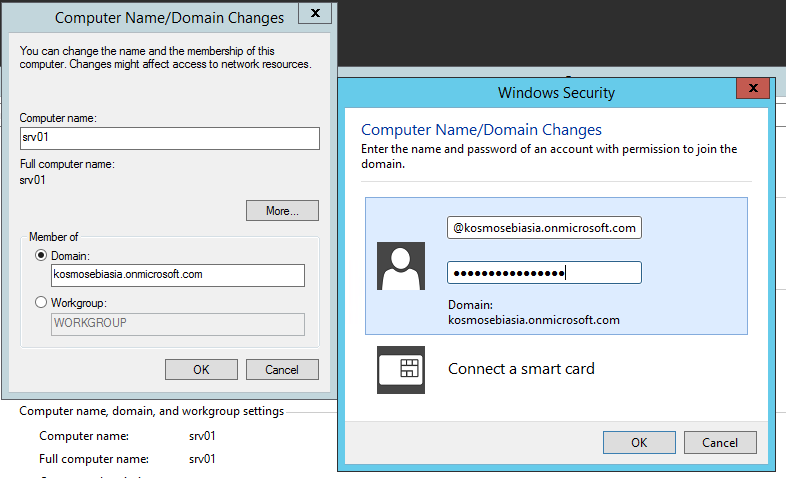Image resolution: width=786 pixels, height=478 pixels.
Task: Select the Workgroup radio button
Action: click(x=41, y=302)
